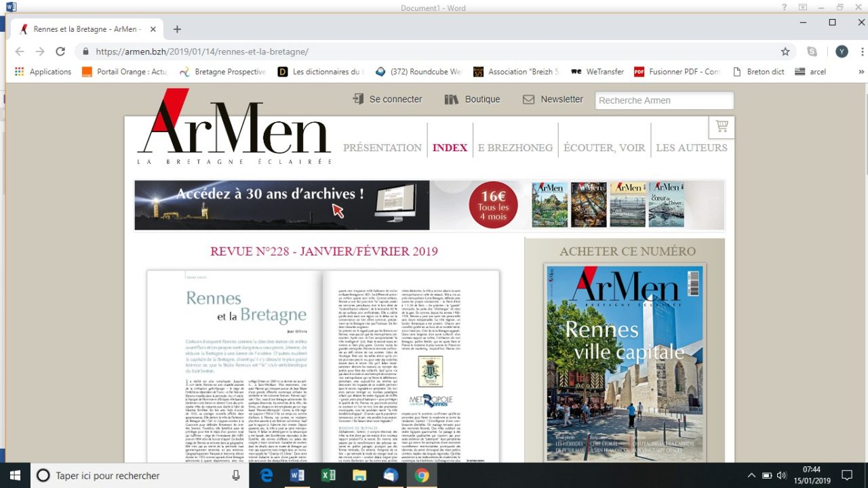Open the Roundcube Webmail bookmark
This screenshot has height=488, width=868.
(x=418, y=71)
